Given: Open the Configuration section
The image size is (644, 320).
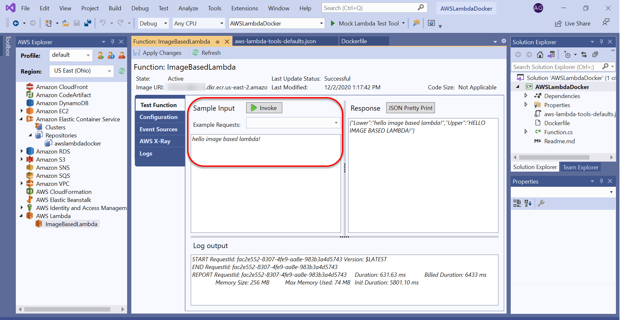Looking at the screenshot, I should pyautogui.click(x=160, y=117).
